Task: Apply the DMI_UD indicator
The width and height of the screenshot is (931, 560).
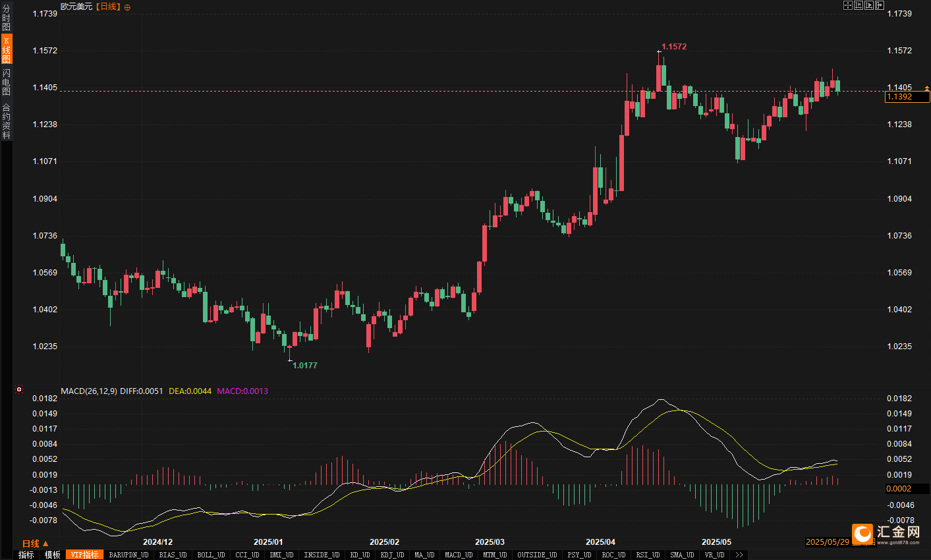Action: click(x=282, y=555)
